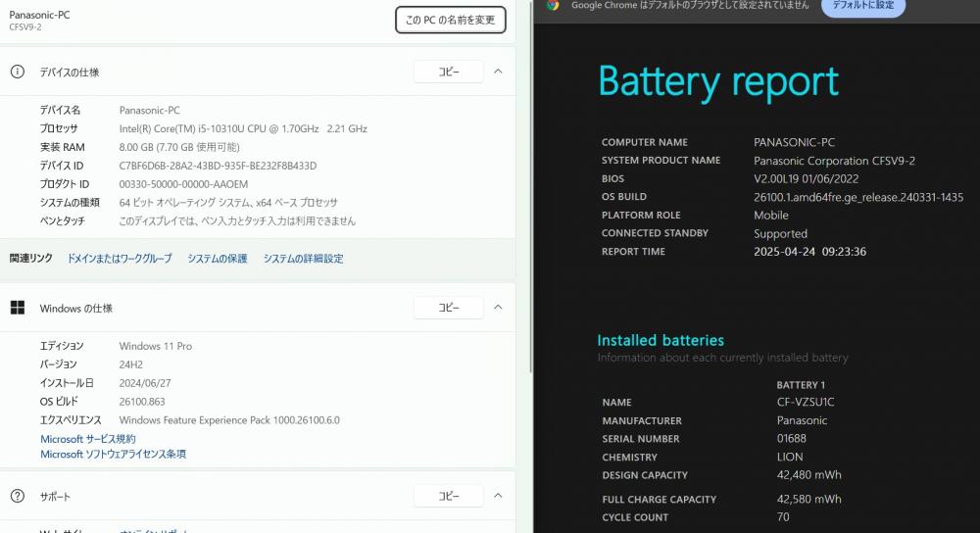
Task: Click the Installed batteries heading
Action: [661, 341]
